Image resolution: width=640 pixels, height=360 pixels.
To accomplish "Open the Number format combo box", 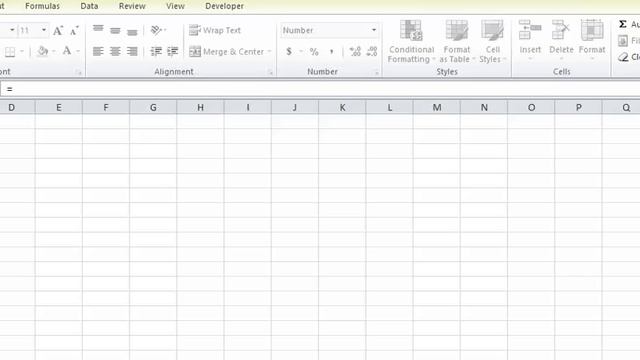I will (329, 30).
